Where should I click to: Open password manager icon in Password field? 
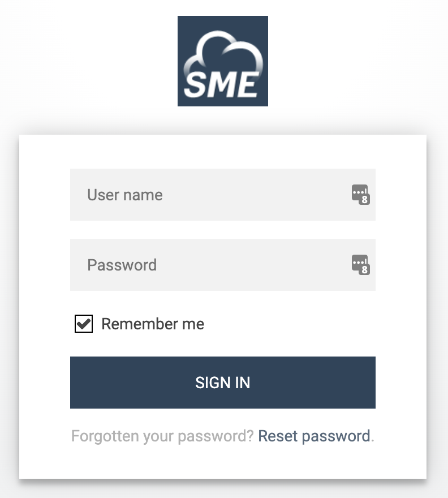tap(360, 264)
